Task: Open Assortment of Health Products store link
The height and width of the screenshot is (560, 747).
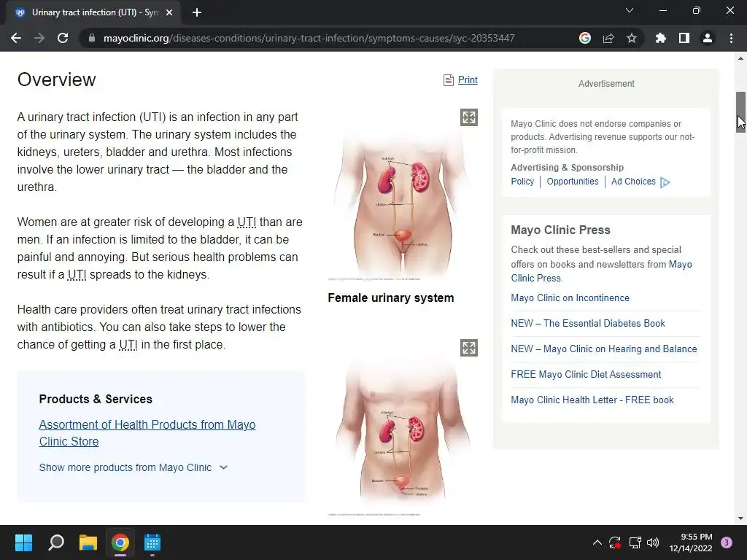Action: [x=147, y=433]
